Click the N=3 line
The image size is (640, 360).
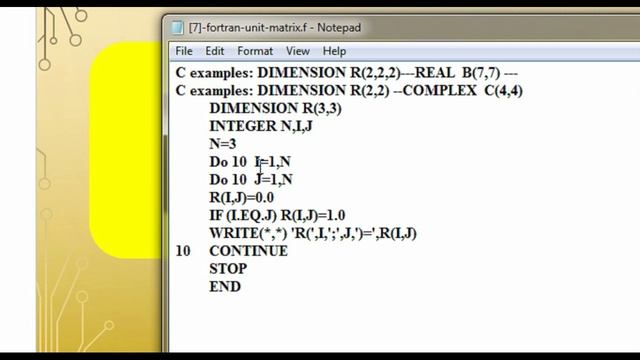223,144
